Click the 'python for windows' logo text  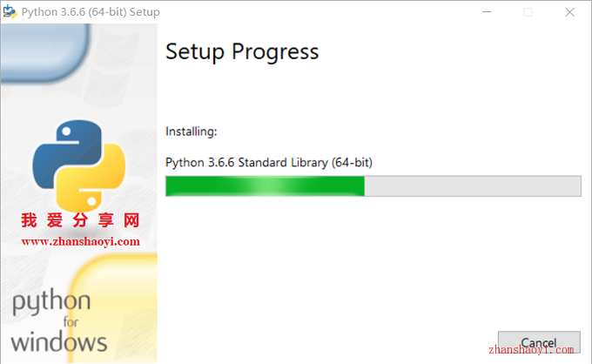[x=59, y=321]
